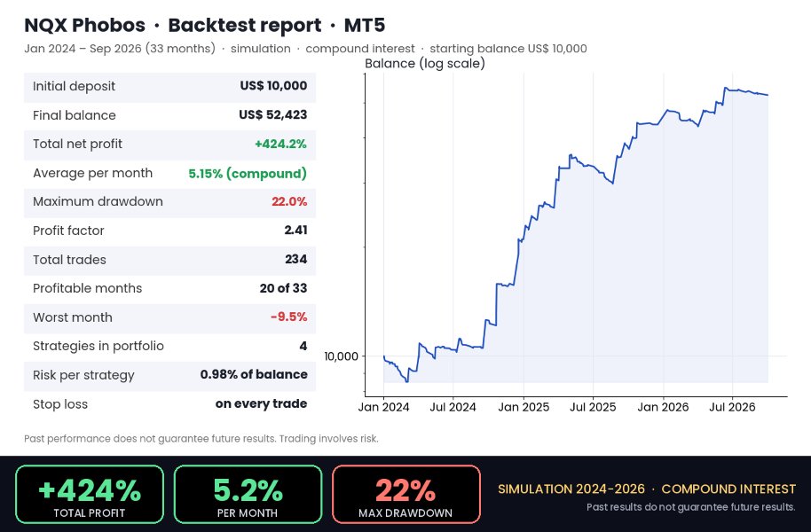Viewport: 811px width, 532px height.
Task: Click the Balance (log scale) chart title
Action: (425, 64)
